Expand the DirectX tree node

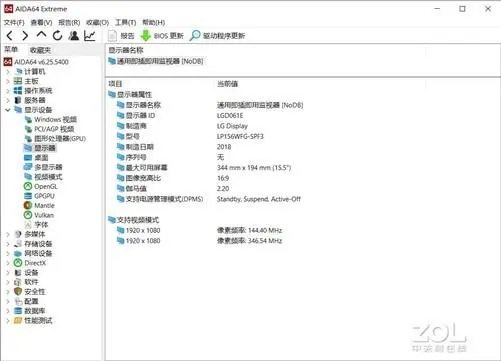coord(8,263)
